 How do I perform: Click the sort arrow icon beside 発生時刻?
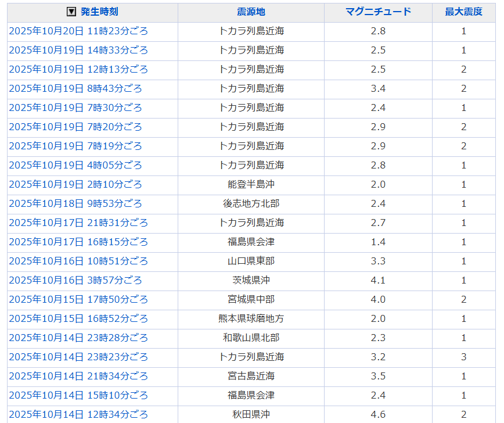coord(71,12)
